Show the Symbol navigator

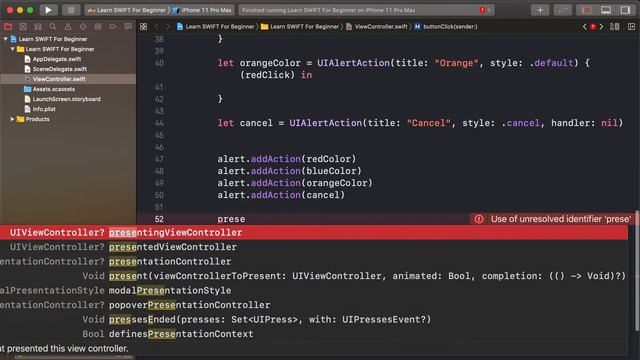[38, 27]
